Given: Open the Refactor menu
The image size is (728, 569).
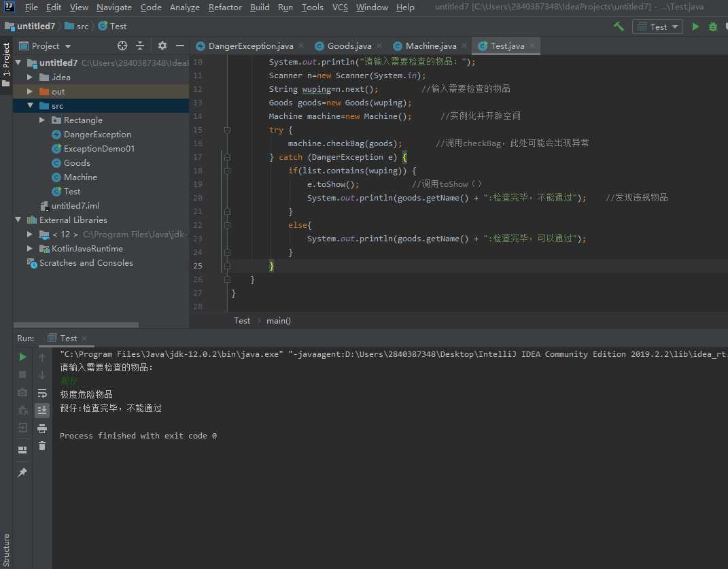Looking at the screenshot, I should [225, 7].
